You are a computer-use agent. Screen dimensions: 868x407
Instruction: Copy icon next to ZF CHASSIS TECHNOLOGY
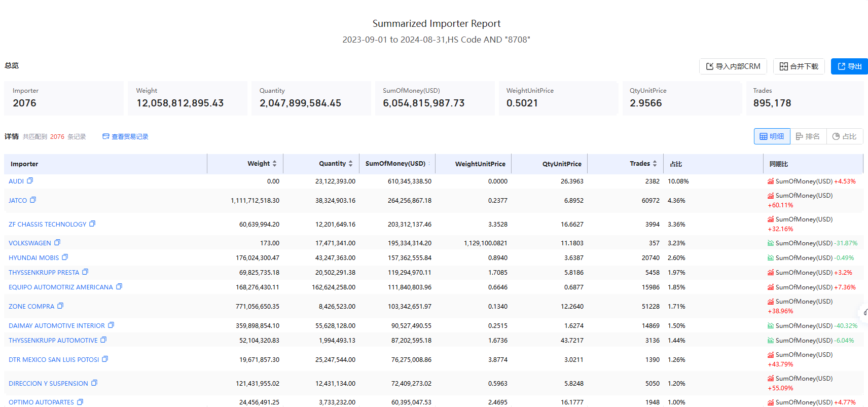tap(92, 224)
